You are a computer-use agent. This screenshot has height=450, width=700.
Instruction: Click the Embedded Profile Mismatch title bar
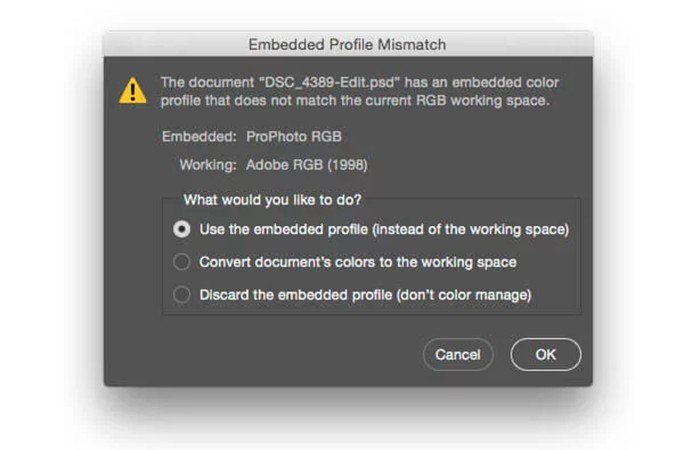348,44
